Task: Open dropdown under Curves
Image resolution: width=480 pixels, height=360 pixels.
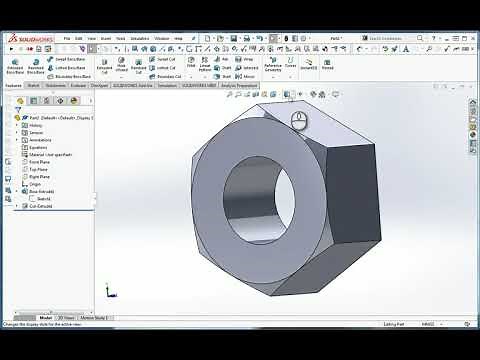Action: click(x=290, y=77)
